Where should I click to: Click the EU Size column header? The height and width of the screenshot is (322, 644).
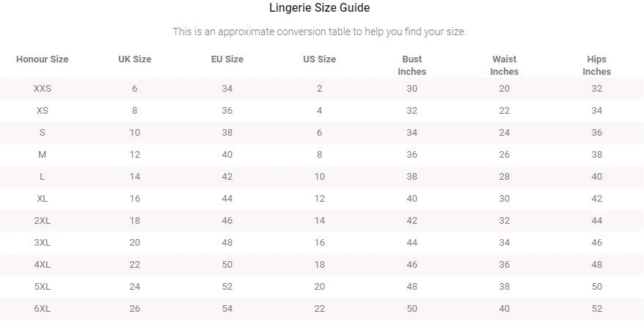tap(227, 59)
